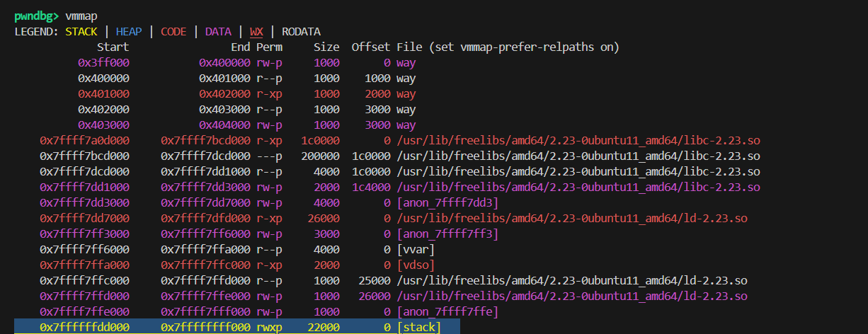The height and width of the screenshot is (334, 868).
Task: Click offset 3000 in 0x403000 row
Action: click(378, 125)
